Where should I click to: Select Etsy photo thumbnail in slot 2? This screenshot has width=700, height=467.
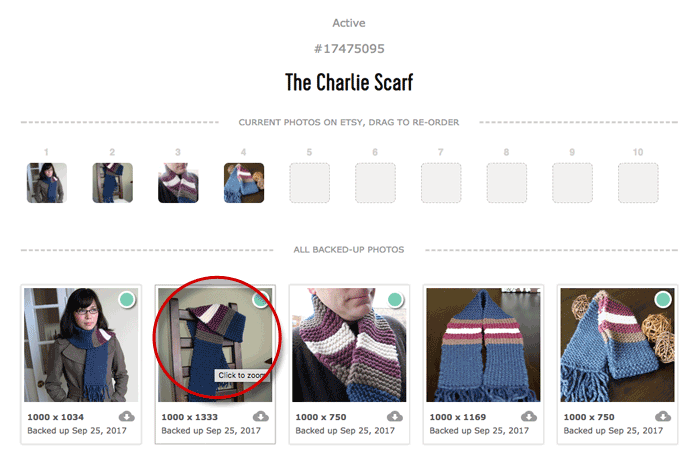[112, 183]
